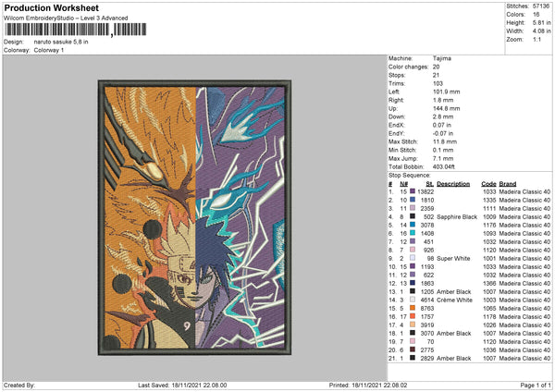Click the teal swatch for code 1093

413,233
